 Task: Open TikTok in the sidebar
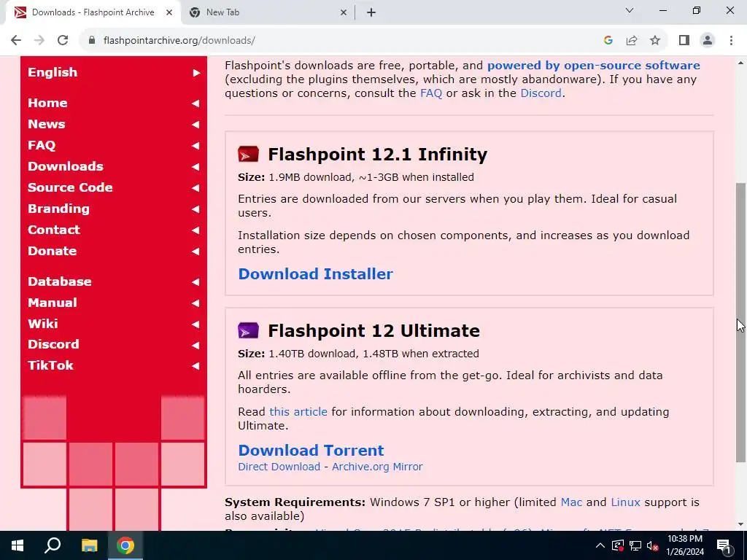pos(50,365)
